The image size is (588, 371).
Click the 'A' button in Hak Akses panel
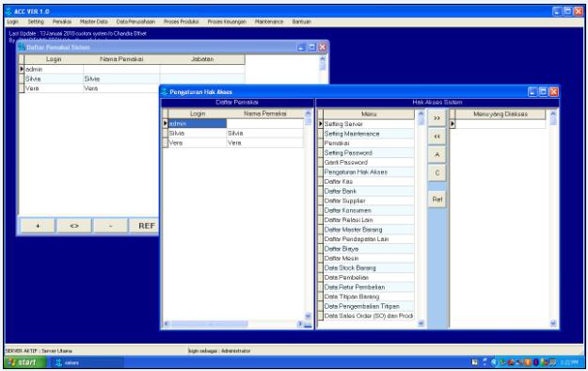click(437, 154)
